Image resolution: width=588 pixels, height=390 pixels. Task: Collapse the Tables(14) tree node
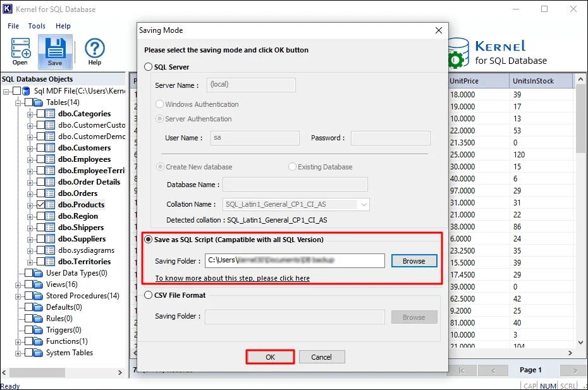[x=18, y=102]
